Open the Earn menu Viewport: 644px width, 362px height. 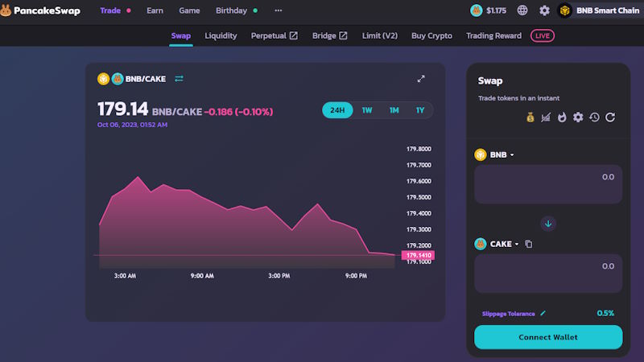pos(155,11)
